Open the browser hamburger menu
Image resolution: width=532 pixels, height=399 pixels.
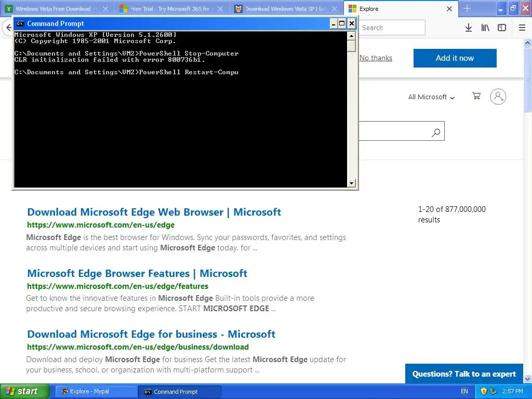point(522,28)
